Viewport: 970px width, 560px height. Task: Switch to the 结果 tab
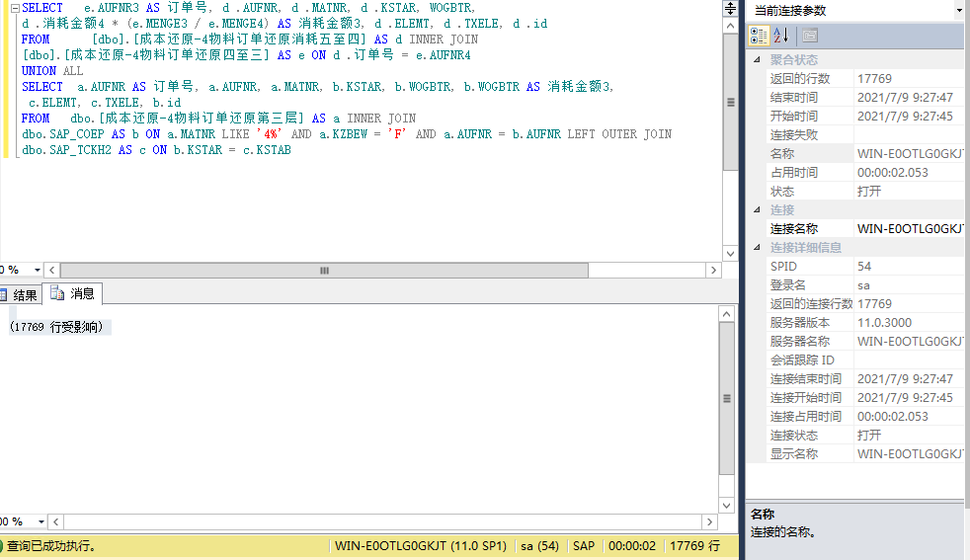point(21,295)
